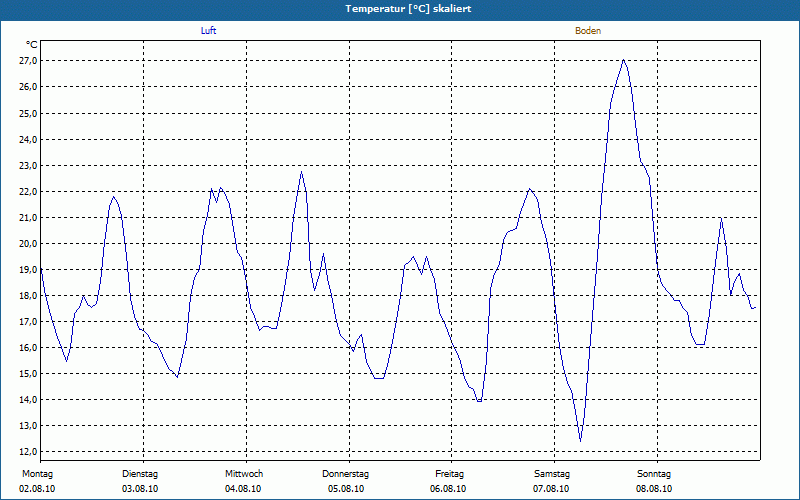Viewport: 800px width, 500px height.
Task: Select the 12,0 axis value
Action: [x=28, y=452]
